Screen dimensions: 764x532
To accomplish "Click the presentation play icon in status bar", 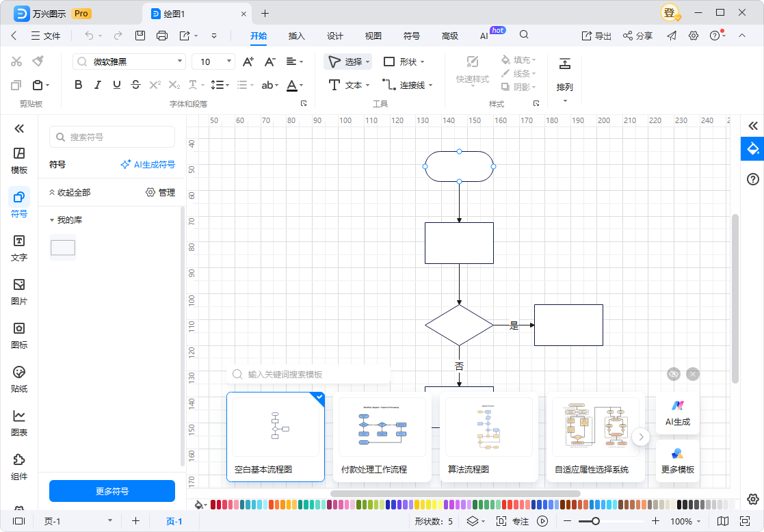I will point(542,521).
